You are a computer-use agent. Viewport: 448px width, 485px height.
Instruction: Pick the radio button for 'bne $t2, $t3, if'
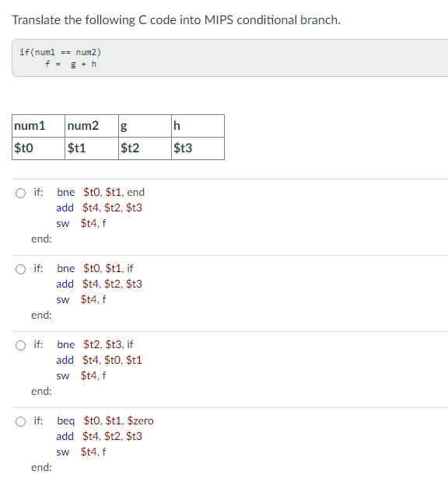20,346
